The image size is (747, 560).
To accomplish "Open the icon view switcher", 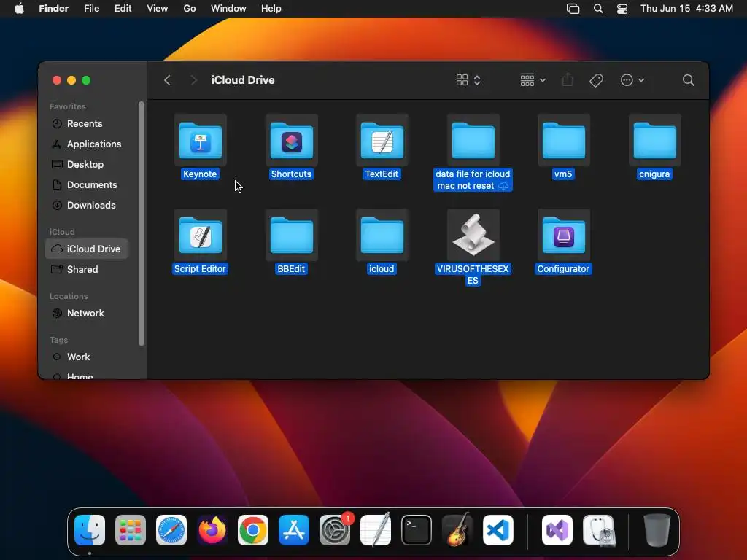I will (x=468, y=80).
